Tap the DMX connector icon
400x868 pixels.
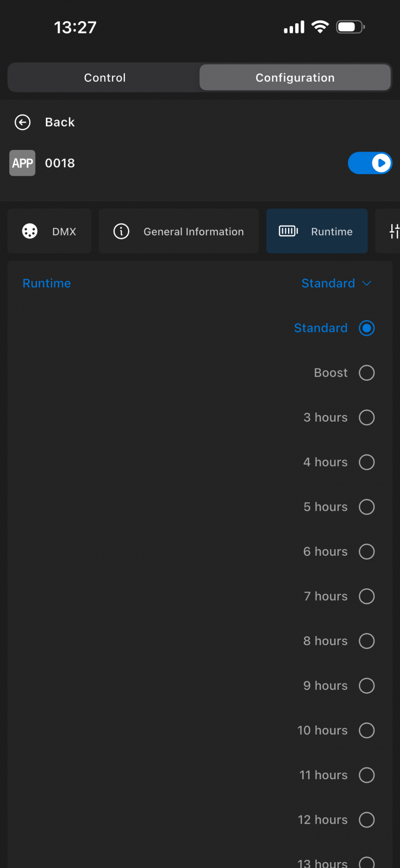pos(30,232)
